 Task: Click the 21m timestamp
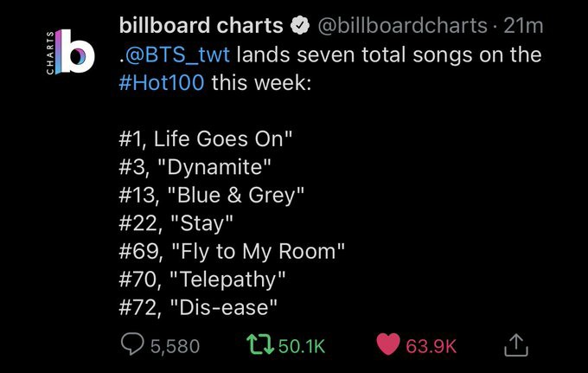pyautogui.click(x=521, y=26)
